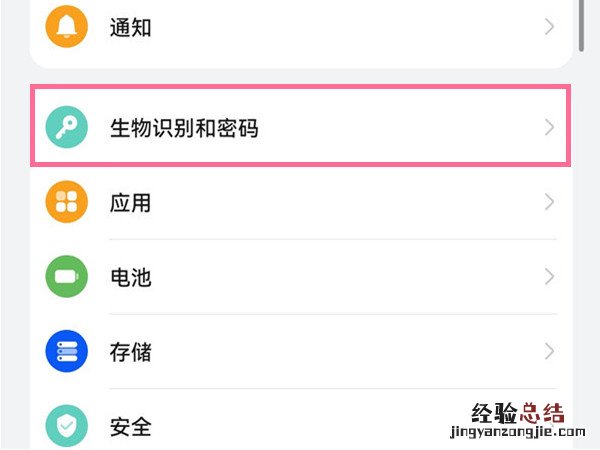Tap the green Battery icon
Viewport: 600px width, 450px height.
click(68, 277)
